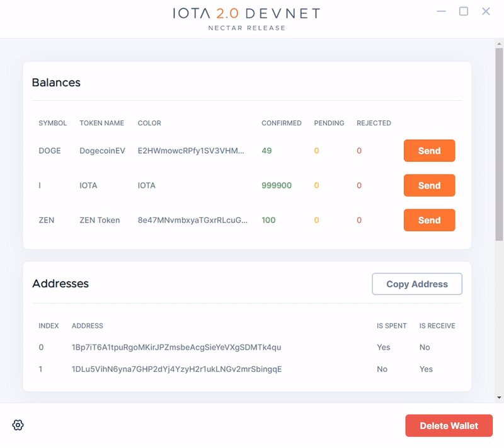Open settings with the gear icon
Viewport: 504px width, 448px height.
pos(18,425)
